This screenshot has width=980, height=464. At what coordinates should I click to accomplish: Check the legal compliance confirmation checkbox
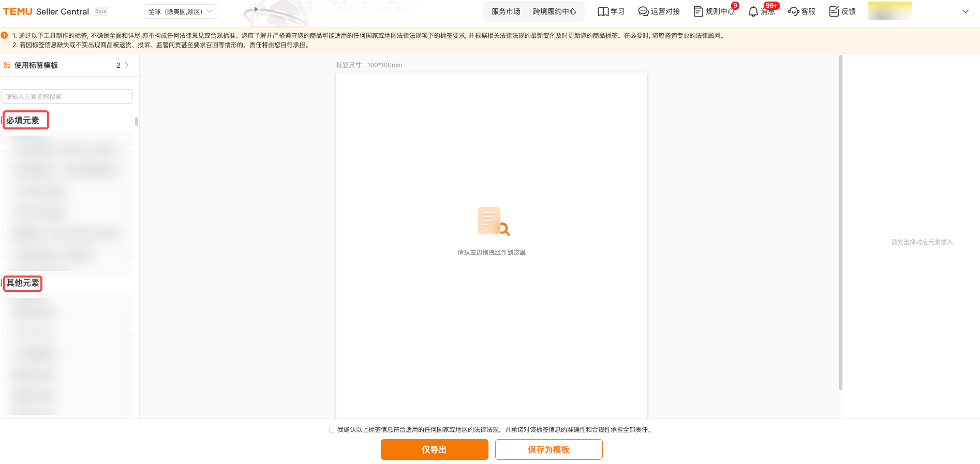[332, 430]
